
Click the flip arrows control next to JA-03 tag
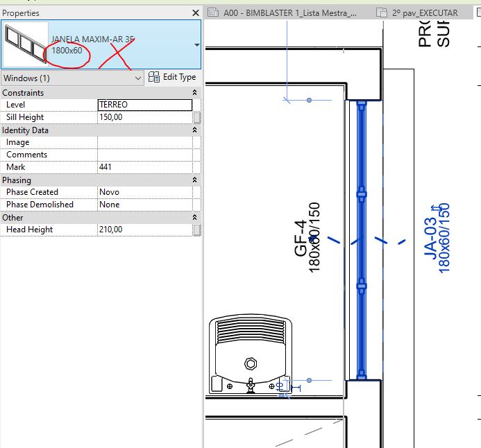click(x=436, y=208)
